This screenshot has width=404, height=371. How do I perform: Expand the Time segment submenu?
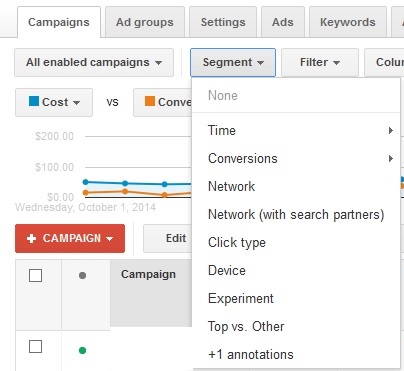296,130
